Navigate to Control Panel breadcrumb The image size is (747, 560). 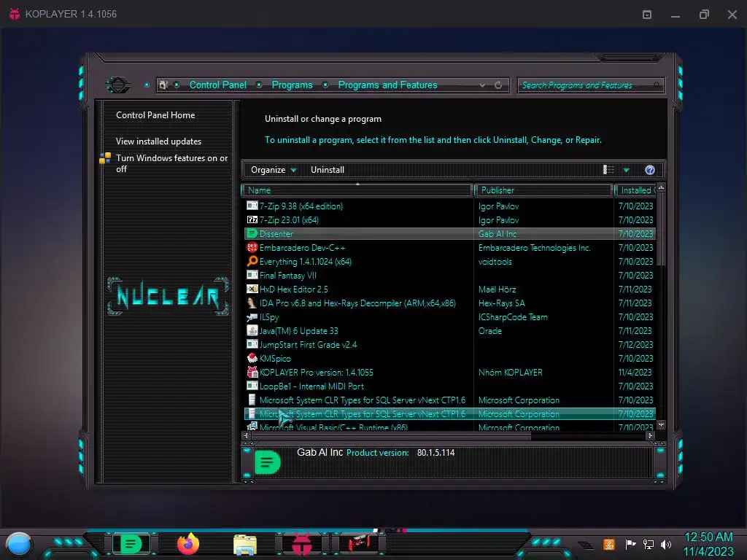(217, 85)
